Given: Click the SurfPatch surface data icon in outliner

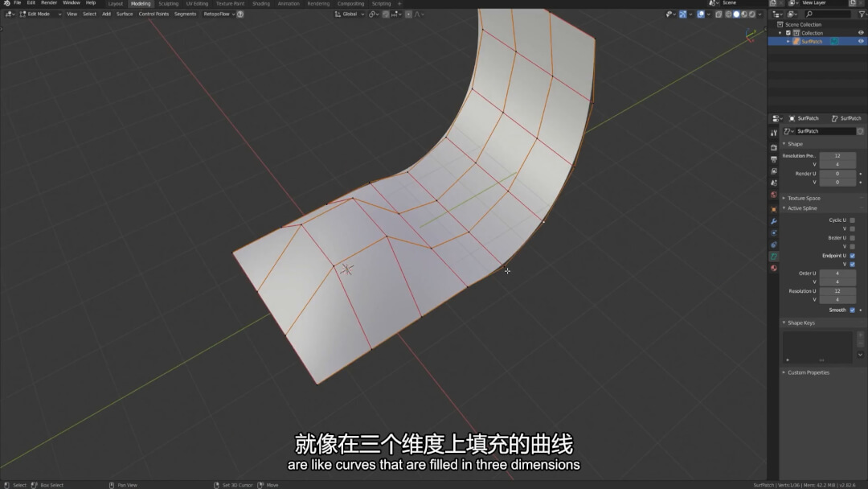Looking at the screenshot, I should click(834, 42).
